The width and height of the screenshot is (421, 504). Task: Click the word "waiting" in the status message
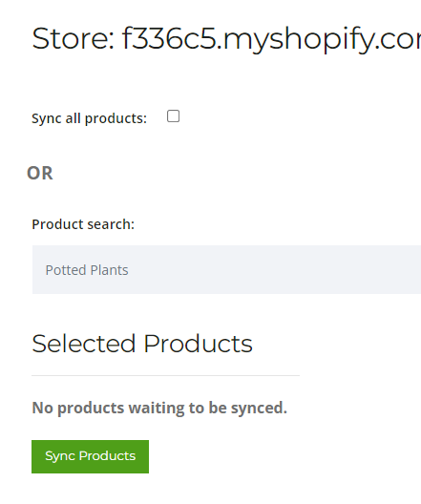tap(157, 409)
